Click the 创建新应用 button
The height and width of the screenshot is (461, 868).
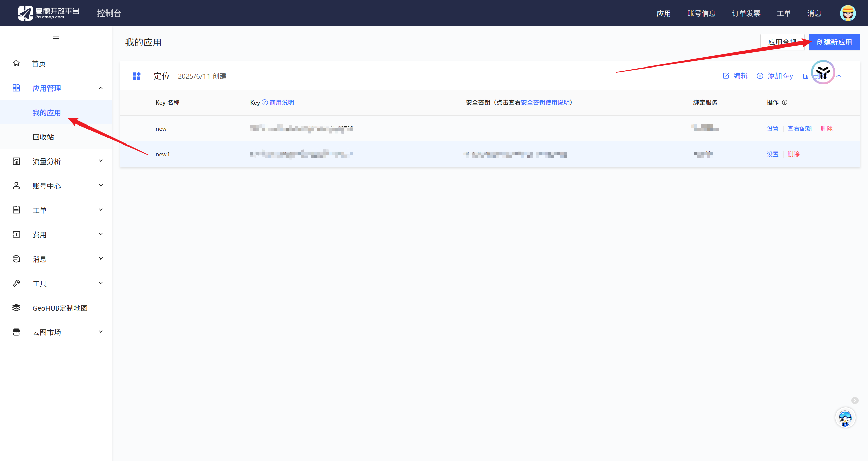click(834, 42)
